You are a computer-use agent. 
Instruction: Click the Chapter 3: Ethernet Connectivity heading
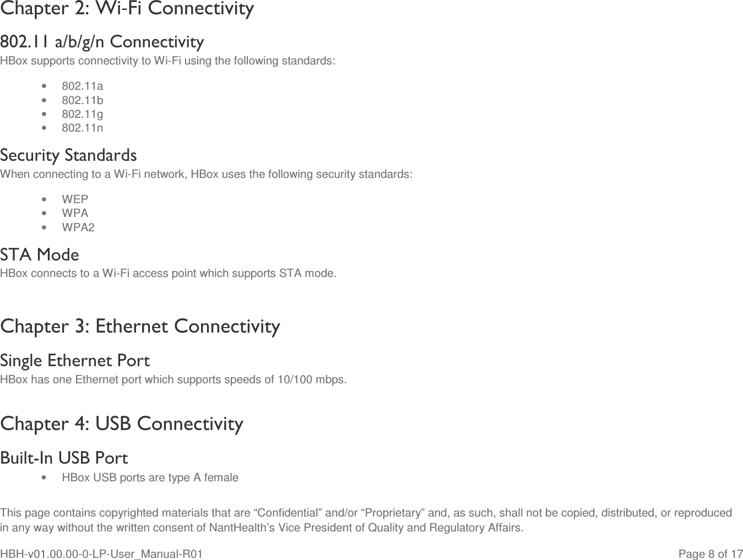click(x=140, y=327)
